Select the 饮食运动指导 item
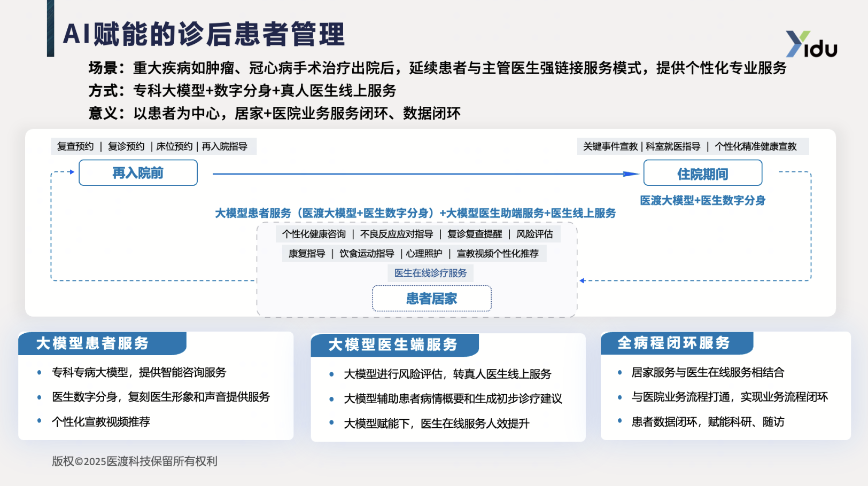 tap(367, 254)
